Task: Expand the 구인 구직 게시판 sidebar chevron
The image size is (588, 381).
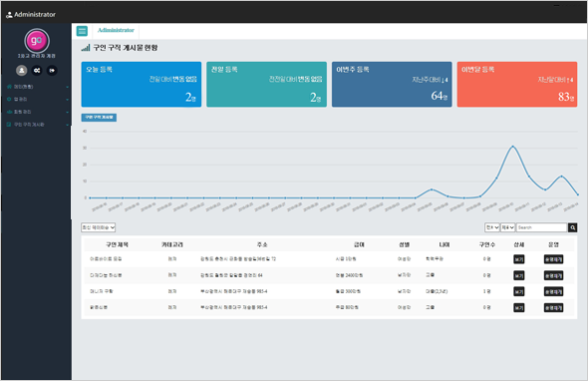Action: pyautogui.click(x=67, y=125)
